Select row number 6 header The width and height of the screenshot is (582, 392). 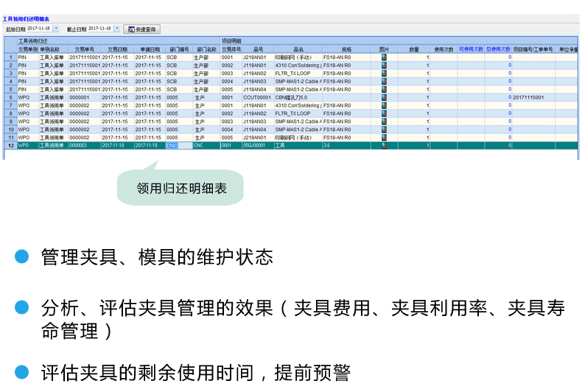tap(10, 97)
